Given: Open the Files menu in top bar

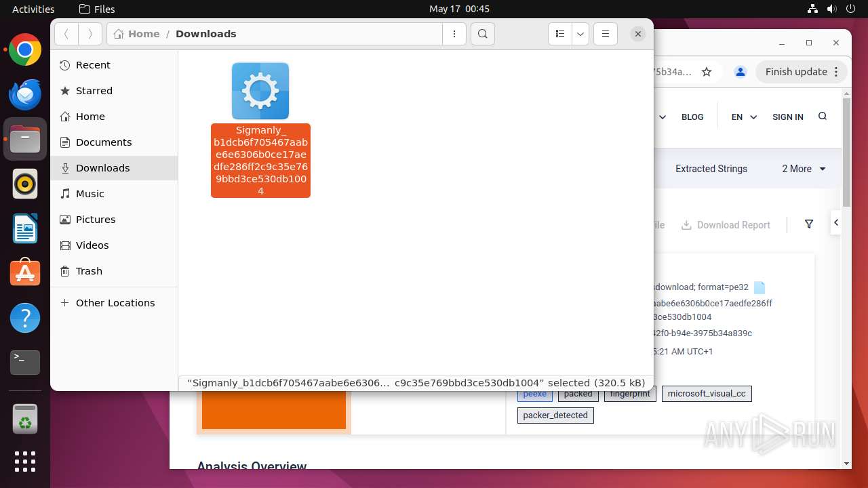Looking at the screenshot, I should tap(97, 9).
